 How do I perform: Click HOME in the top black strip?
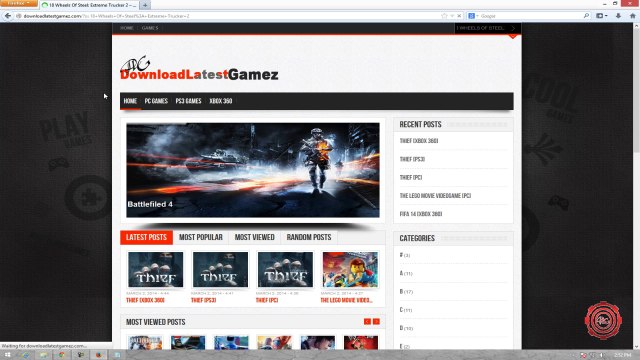[x=127, y=28]
